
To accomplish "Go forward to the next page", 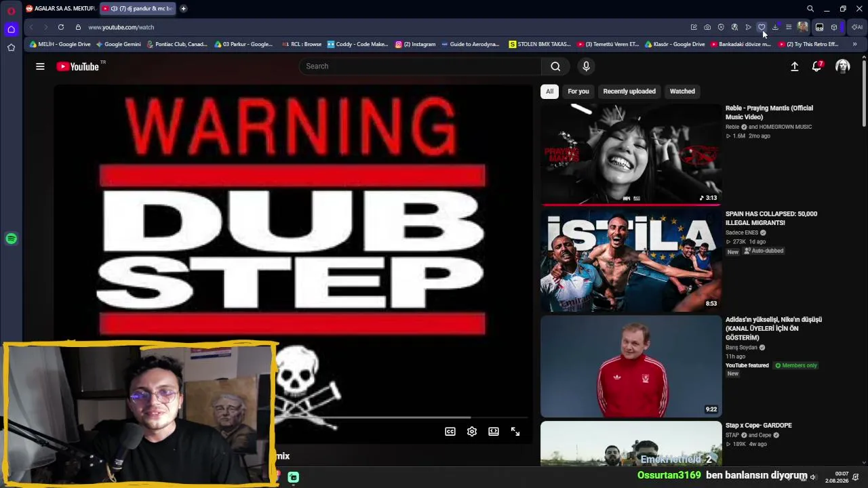I will (x=45, y=27).
